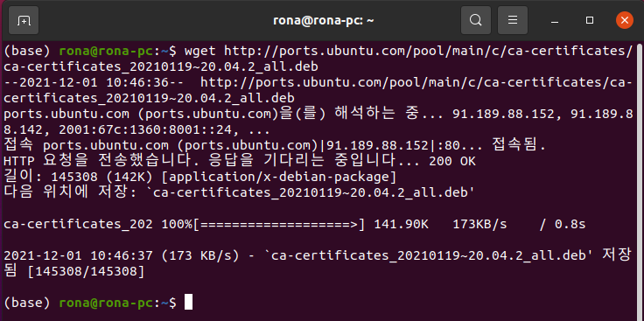This screenshot has height=321, width=644.
Task: Minimize the terminal window
Action: click(555, 20)
